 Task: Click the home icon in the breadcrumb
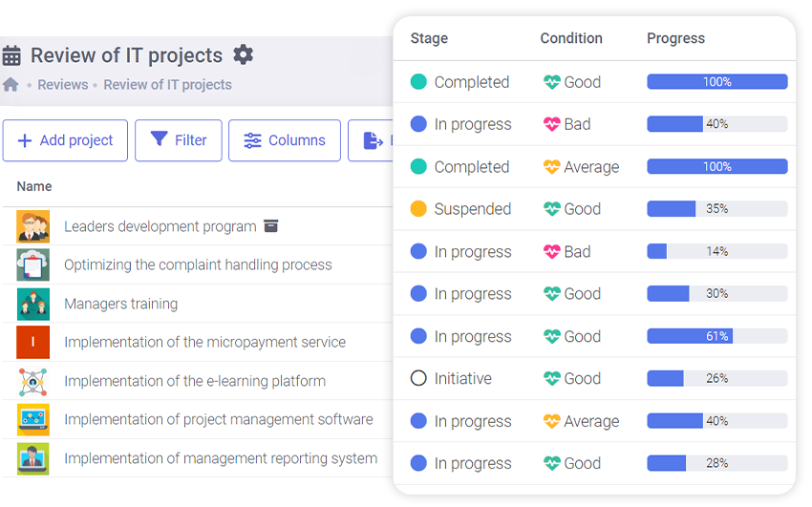[x=11, y=84]
